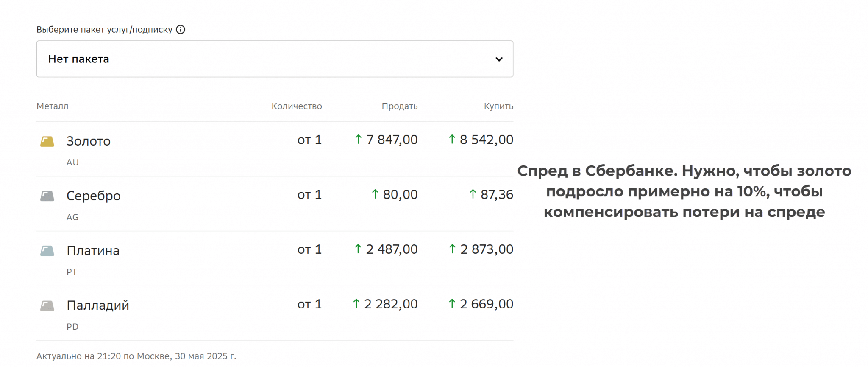Click platinum sell price 2 487,00
The image size is (868, 367).
click(x=392, y=249)
